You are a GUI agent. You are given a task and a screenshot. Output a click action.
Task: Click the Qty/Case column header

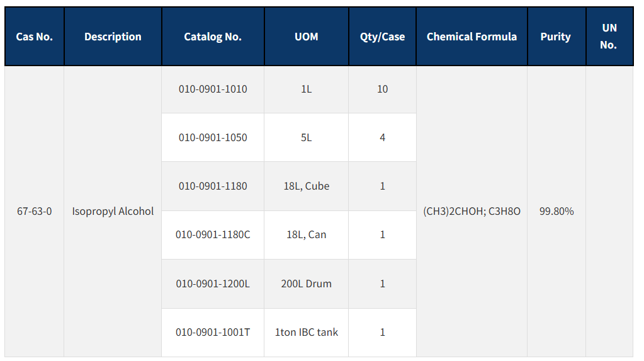(x=382, y=37)
